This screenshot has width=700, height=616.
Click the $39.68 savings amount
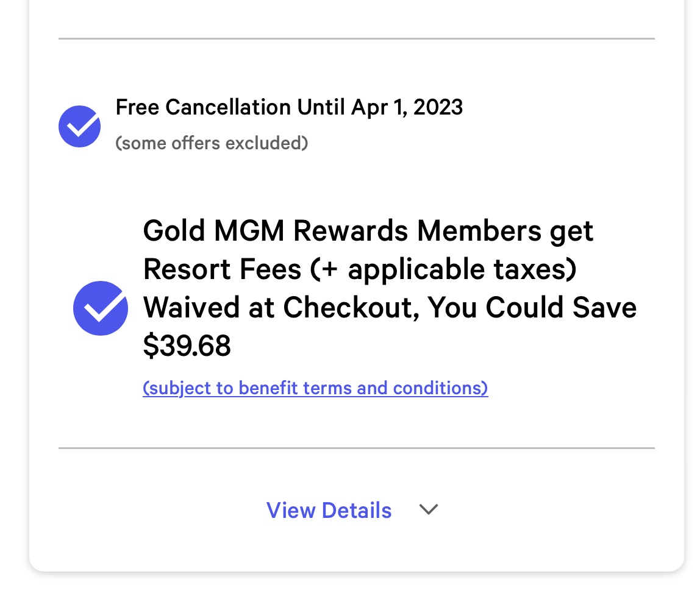coord(187,345)
